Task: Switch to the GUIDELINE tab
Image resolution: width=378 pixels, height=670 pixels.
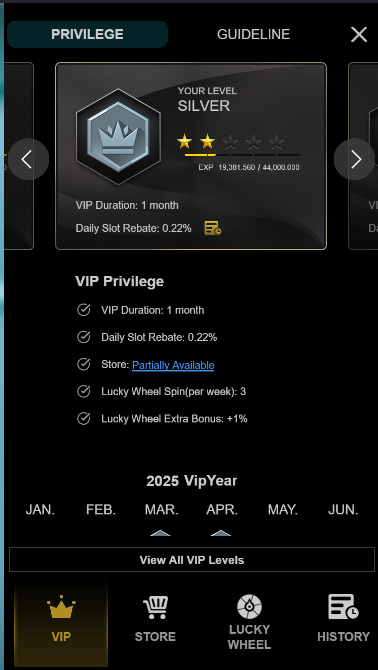Action: tap(253, 34)
